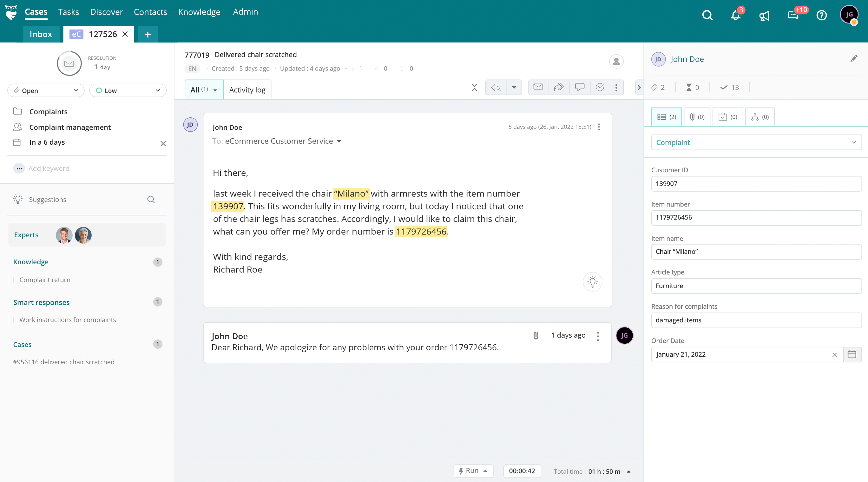The width and height of the screenshot is (868, 482).
Task: Click the forward message icon
Action: 559,87
